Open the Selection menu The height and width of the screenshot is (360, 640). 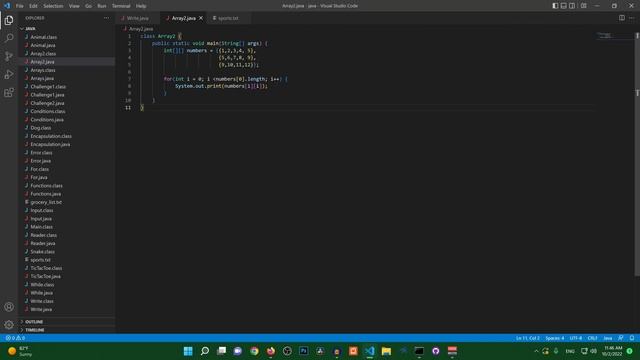pos(53,6)
